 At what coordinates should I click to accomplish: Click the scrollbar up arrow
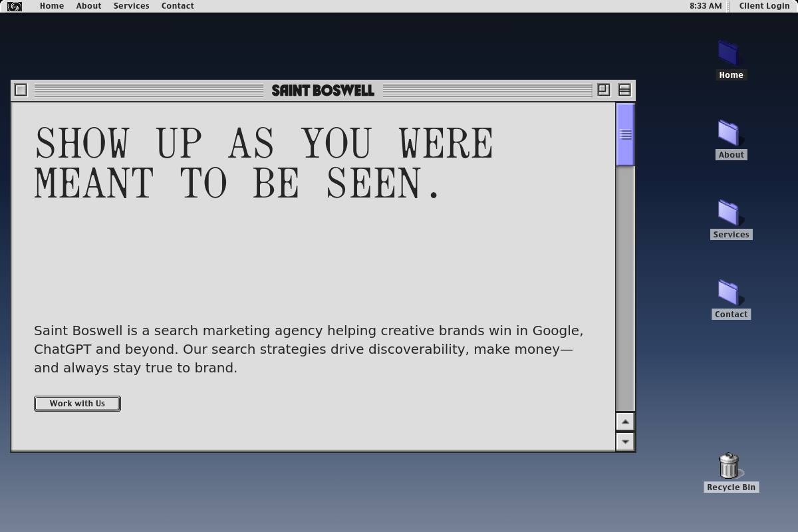click(x=625, y=422)
